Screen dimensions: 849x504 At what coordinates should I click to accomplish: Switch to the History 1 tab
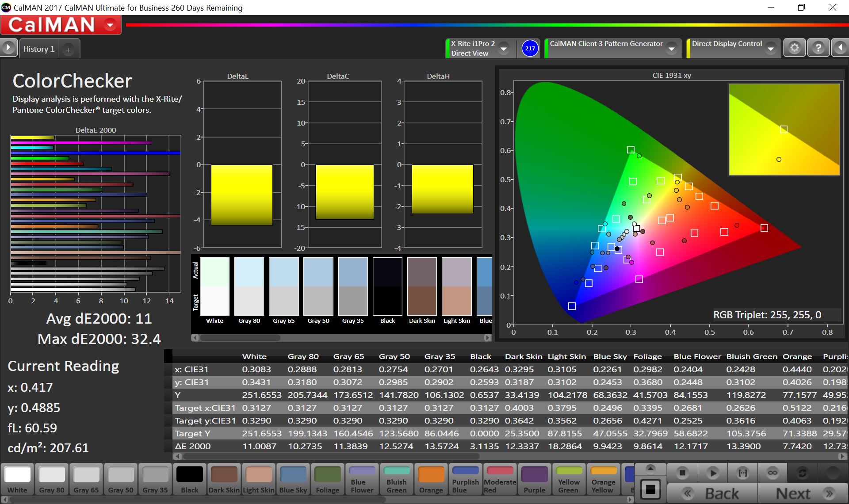(x=38, y=49)
